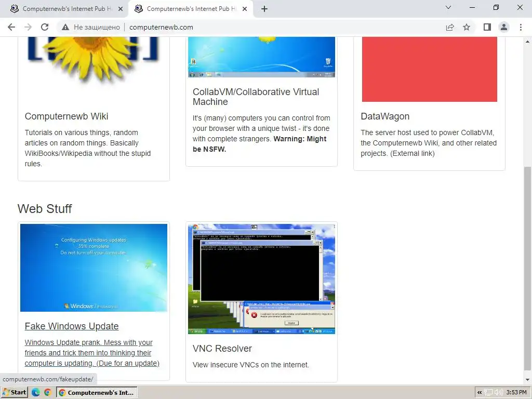This screenshot has width=532, height=399.
Task: Click the page scroll down arrow
Action: [527, 380]
